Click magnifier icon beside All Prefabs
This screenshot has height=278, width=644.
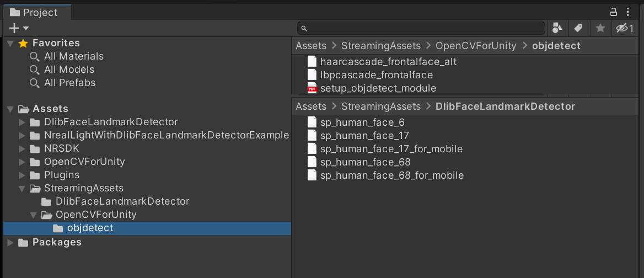[35, 83]
